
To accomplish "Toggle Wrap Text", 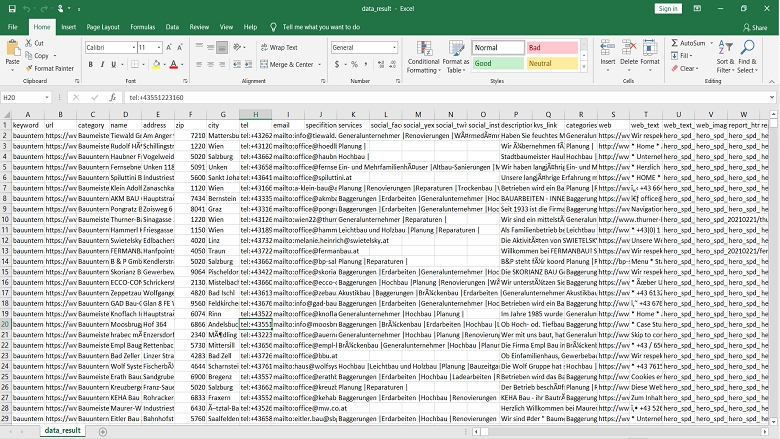I will click(279, 47).
